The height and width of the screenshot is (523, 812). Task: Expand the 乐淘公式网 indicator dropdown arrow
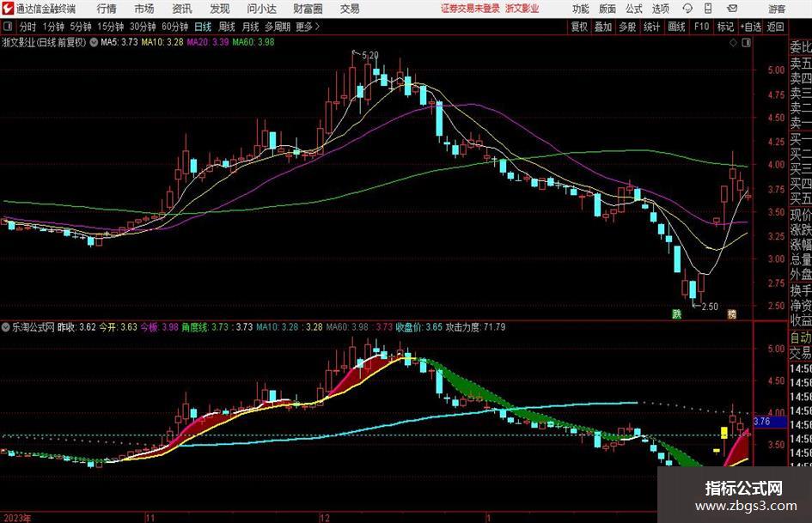coord(6,327)
